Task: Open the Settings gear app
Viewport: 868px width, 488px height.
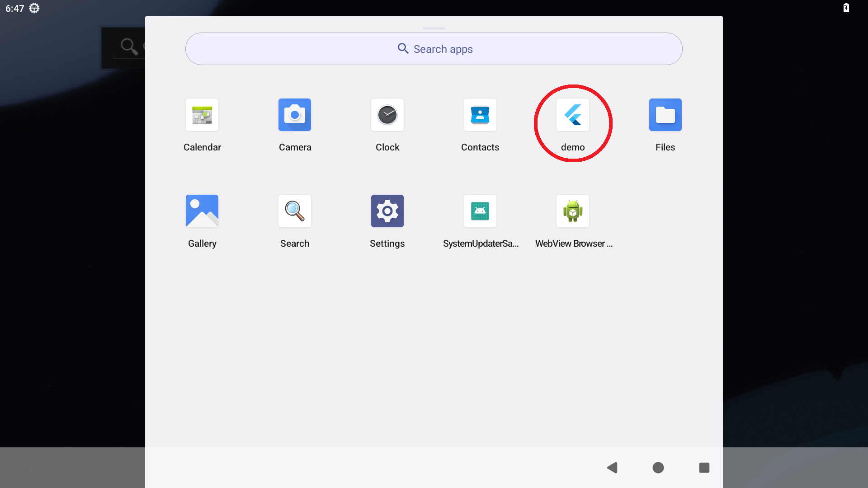Action: (x=387, y=211)
